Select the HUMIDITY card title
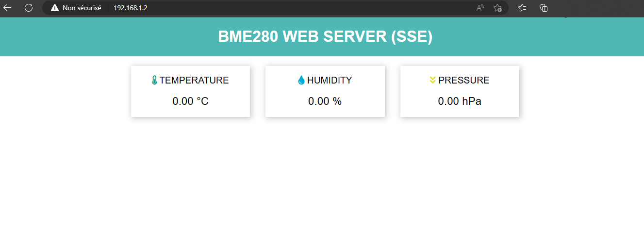This screenshot has width=644, height=233. [x=330, y=81]
